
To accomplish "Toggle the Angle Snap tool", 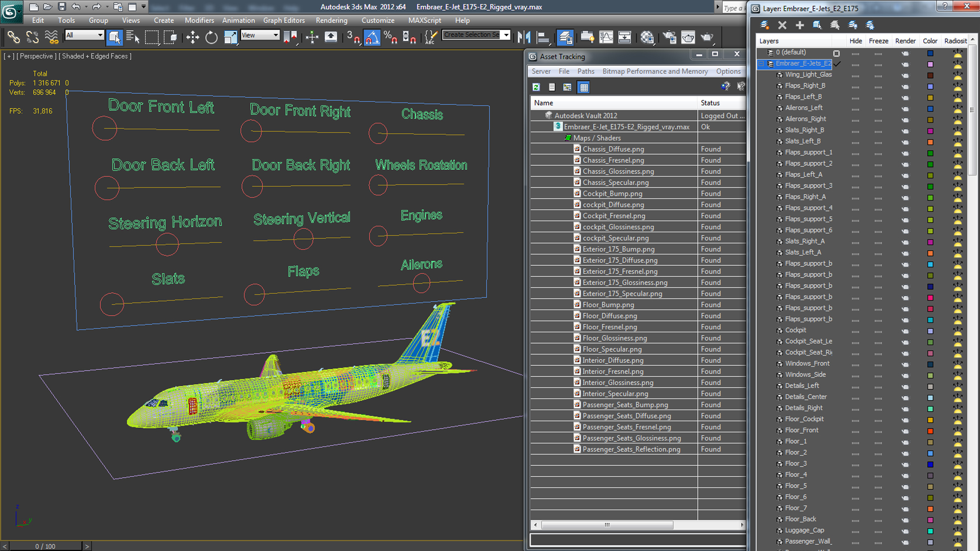I will [372, 37].
